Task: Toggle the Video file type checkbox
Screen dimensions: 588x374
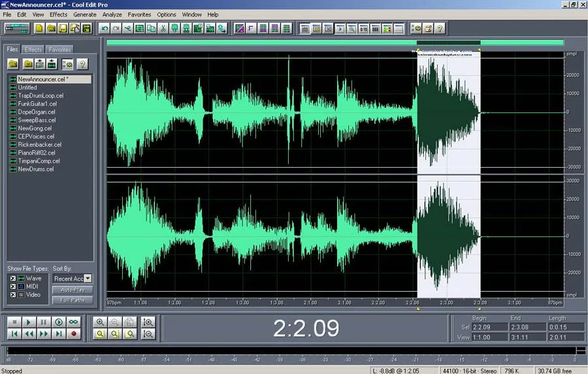Action: coord(13,295)
